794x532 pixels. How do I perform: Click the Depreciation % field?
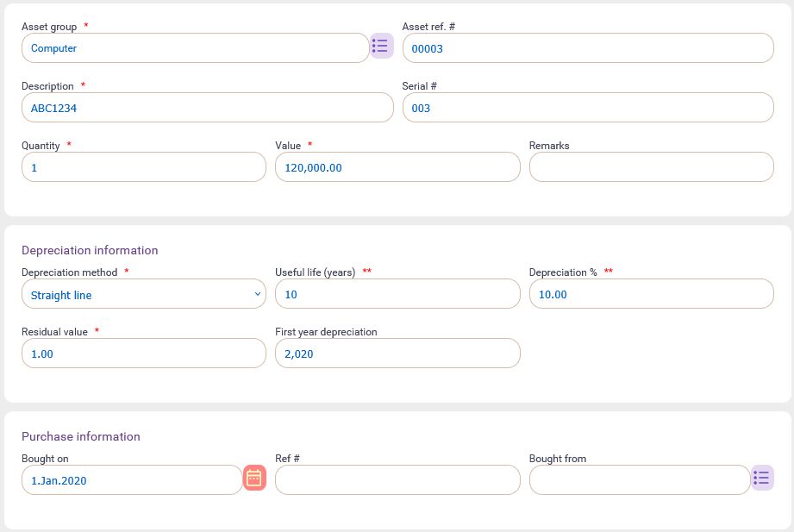pos(651,294)
